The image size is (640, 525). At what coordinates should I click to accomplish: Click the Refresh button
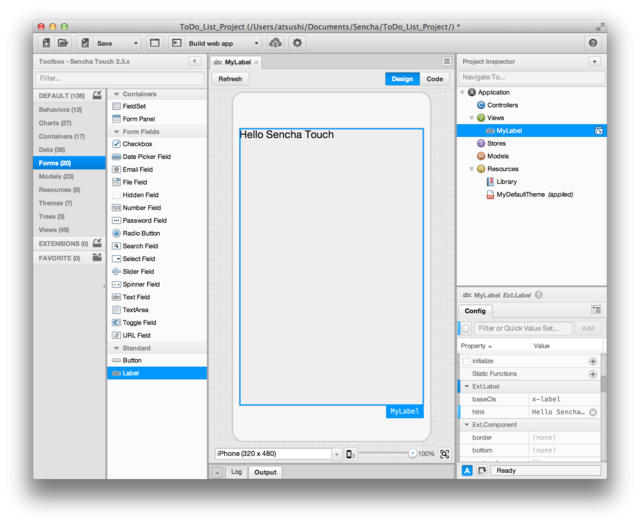pyautogui.click(x=230, y=79)
